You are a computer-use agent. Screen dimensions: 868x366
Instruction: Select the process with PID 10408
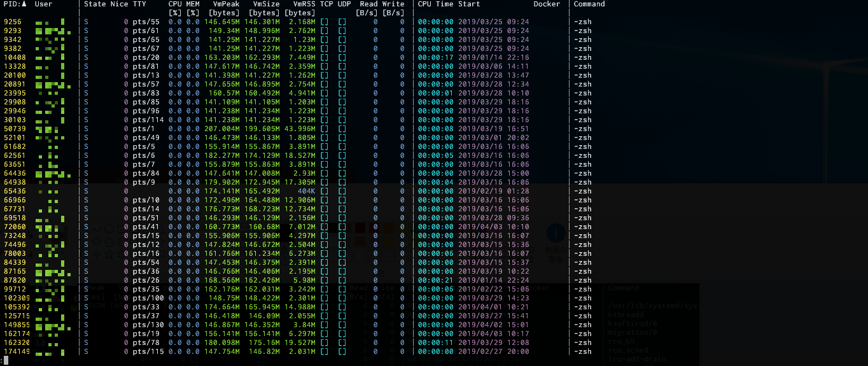tap(15, 57)
